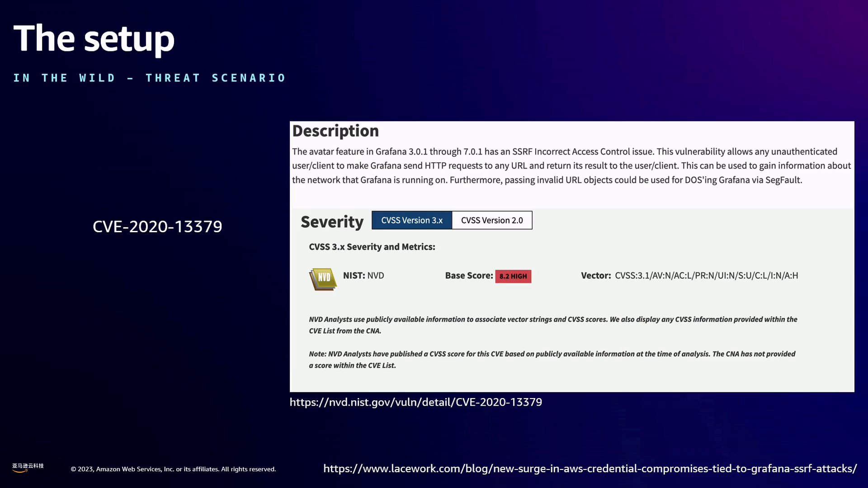Click the NVD logo icon

point(323,279)
